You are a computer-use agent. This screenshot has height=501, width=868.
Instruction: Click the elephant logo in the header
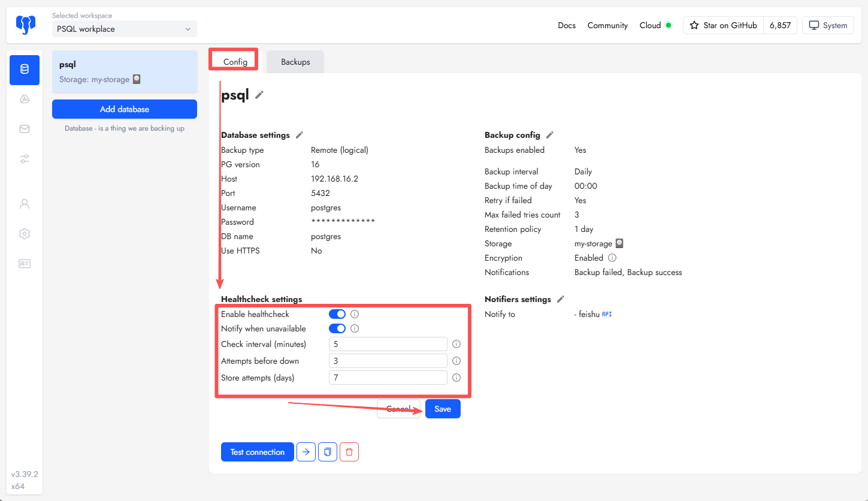(25, 25)
